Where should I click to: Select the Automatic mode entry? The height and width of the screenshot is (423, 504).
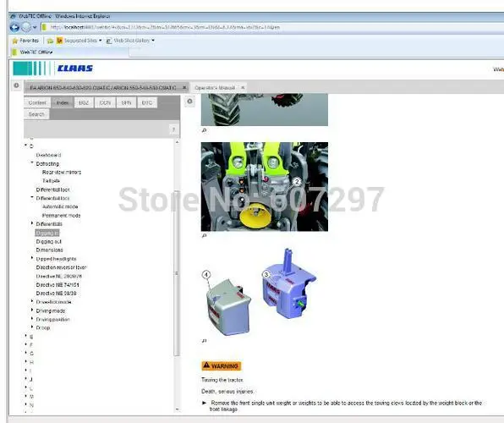[60, 206]
